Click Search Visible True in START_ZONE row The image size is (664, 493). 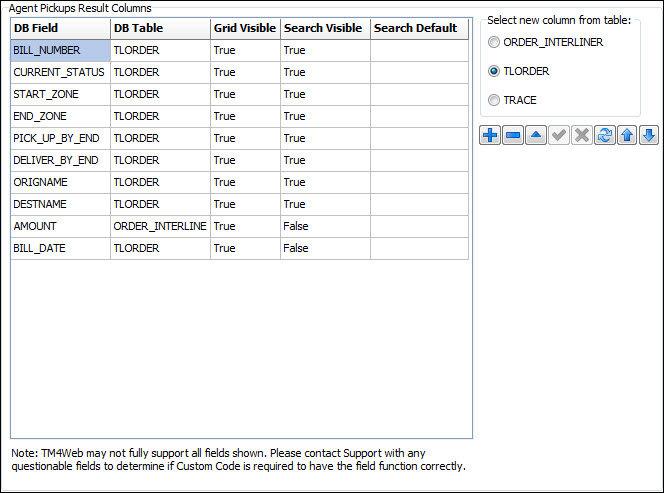325,94
